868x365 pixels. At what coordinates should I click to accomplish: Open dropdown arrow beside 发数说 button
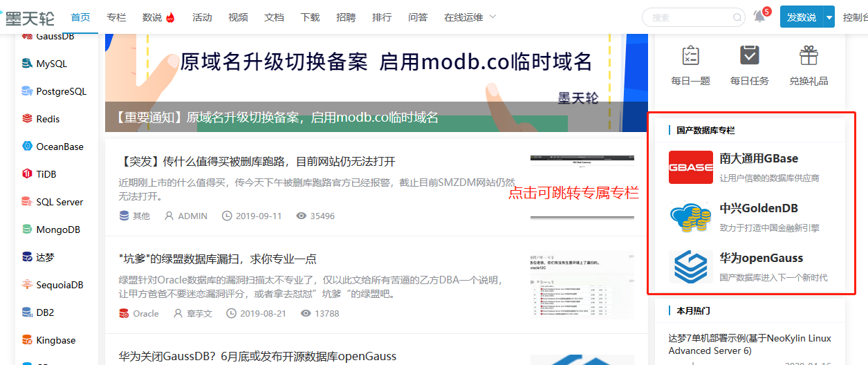click(x=829, y=17)
